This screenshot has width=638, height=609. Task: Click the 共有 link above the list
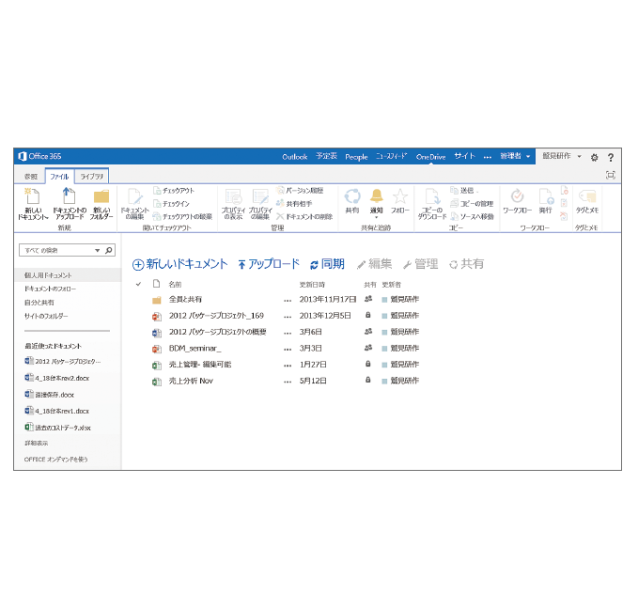click(x=467, y=264)
